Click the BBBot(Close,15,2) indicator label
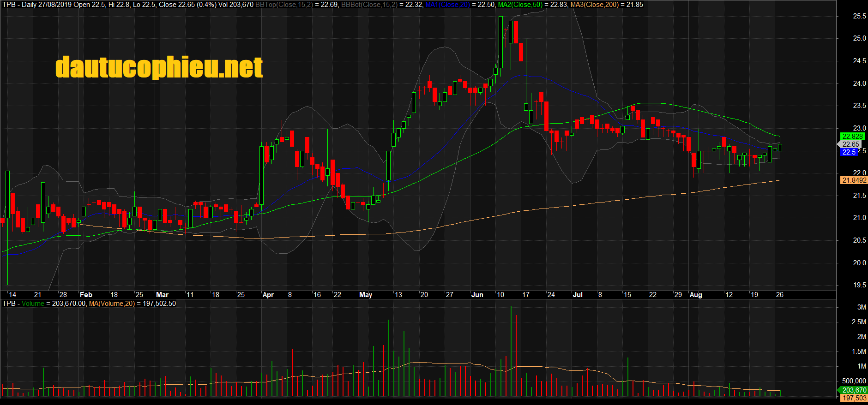Screen dimensions: 868x405 pyautogui.click(x=369, y=5)
